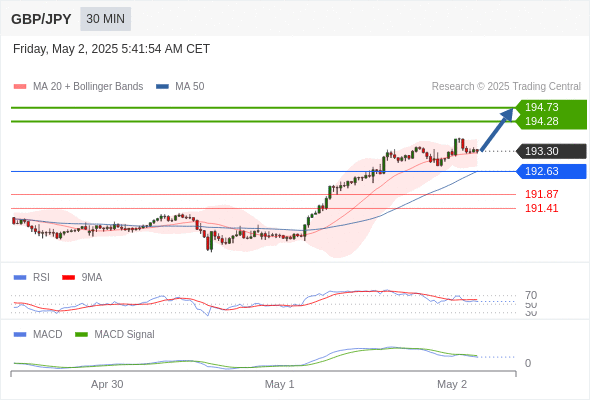
Task: Click the RSI 70 level label
Action: (531, 295)
